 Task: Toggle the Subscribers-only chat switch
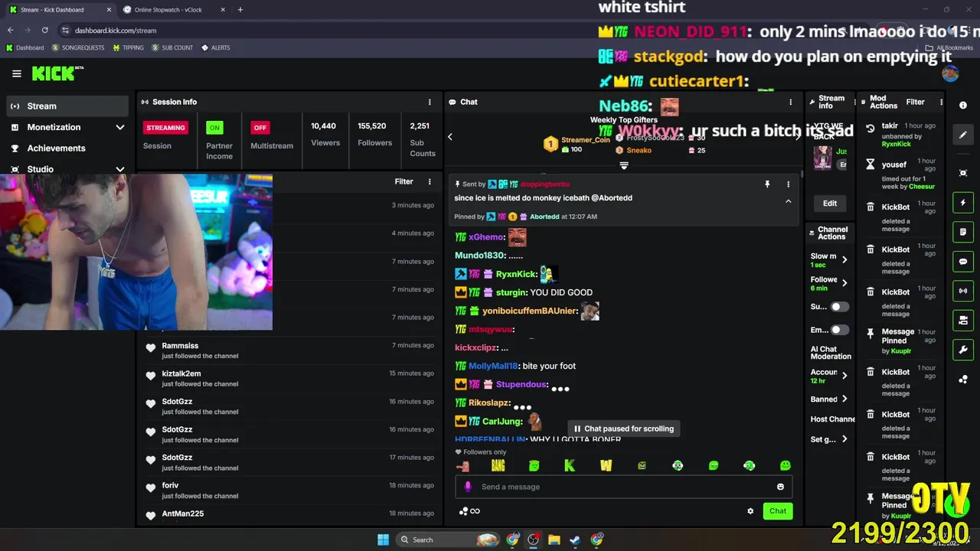pyautogui.click(x=840, y=307)
